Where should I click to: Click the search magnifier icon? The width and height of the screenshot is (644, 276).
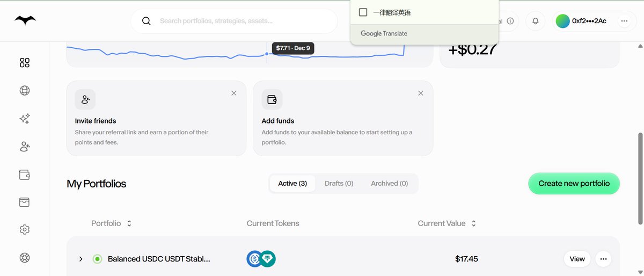tap(146, 21)
